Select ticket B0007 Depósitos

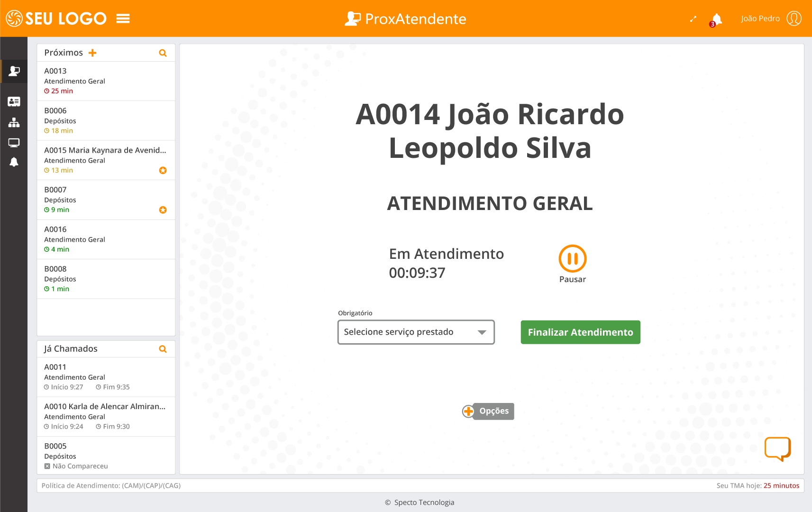coord(106,200)
